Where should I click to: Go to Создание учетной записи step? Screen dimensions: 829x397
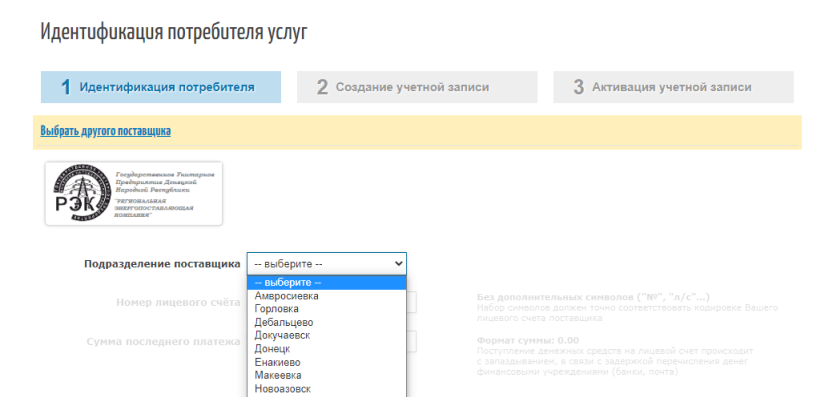point(417,87)
